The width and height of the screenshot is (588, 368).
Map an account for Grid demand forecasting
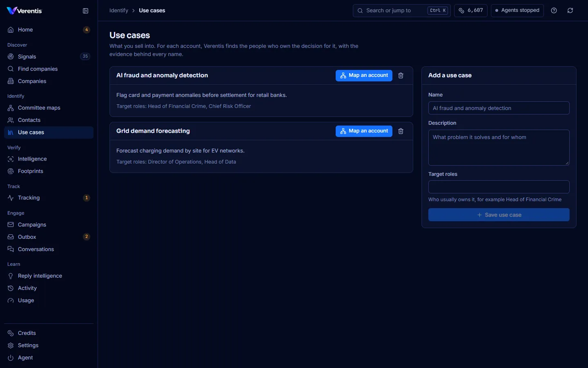(364, 131)
